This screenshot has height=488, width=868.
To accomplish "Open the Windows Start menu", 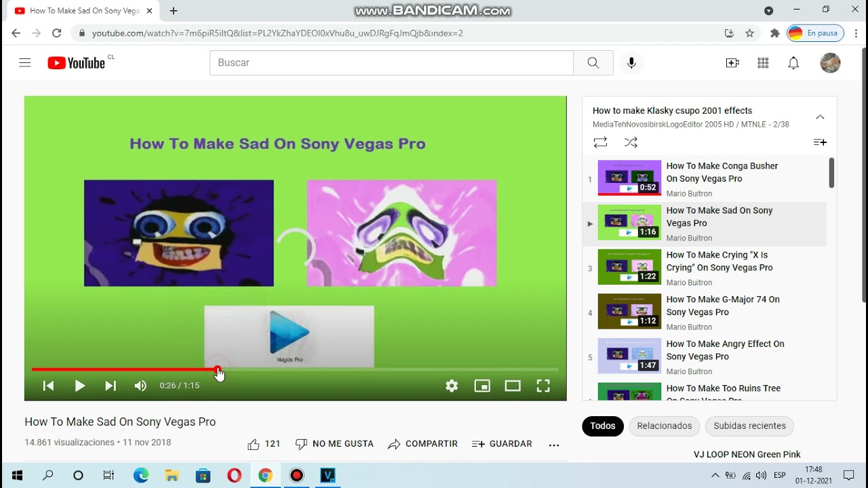I will click(17, 476).
